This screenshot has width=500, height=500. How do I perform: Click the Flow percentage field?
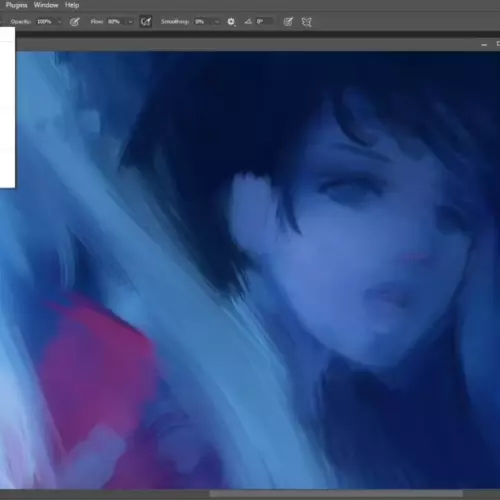tap(116, 22)
